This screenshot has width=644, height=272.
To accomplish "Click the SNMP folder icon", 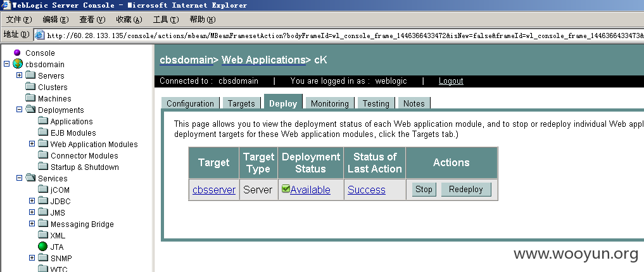I will 43,258.
